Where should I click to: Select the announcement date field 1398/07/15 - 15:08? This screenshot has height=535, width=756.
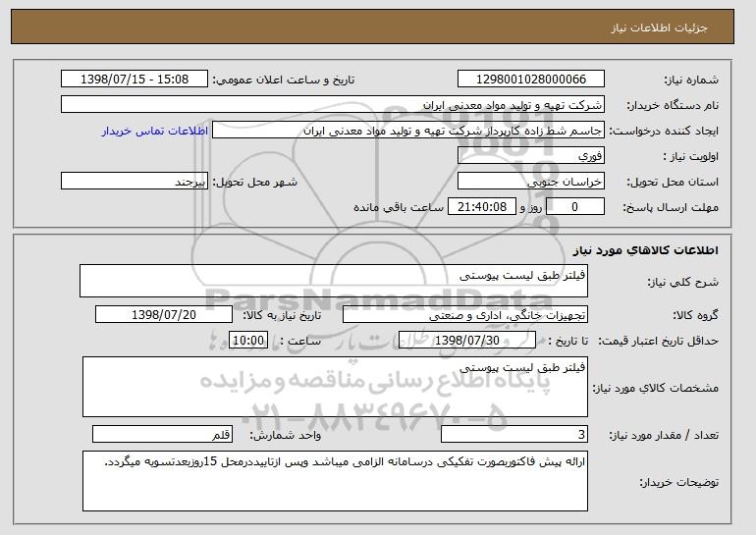click(135, 80)
